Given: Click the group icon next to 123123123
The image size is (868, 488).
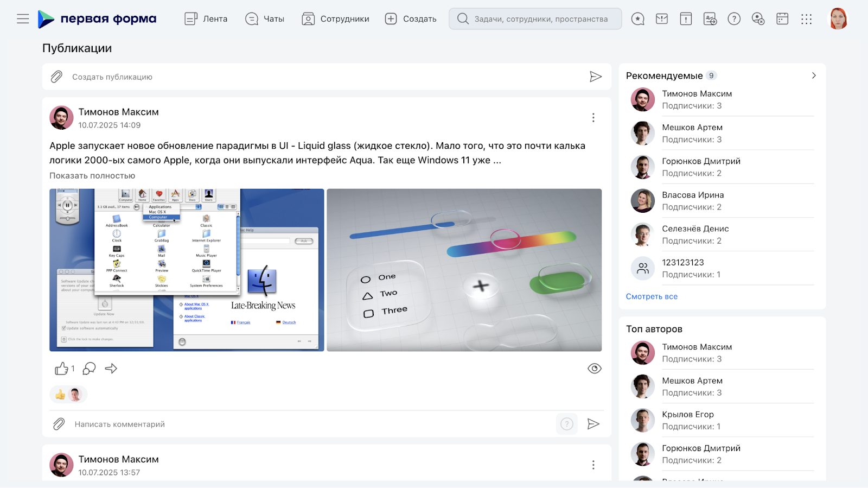Looking at the screenshot, I should point(643,268).
